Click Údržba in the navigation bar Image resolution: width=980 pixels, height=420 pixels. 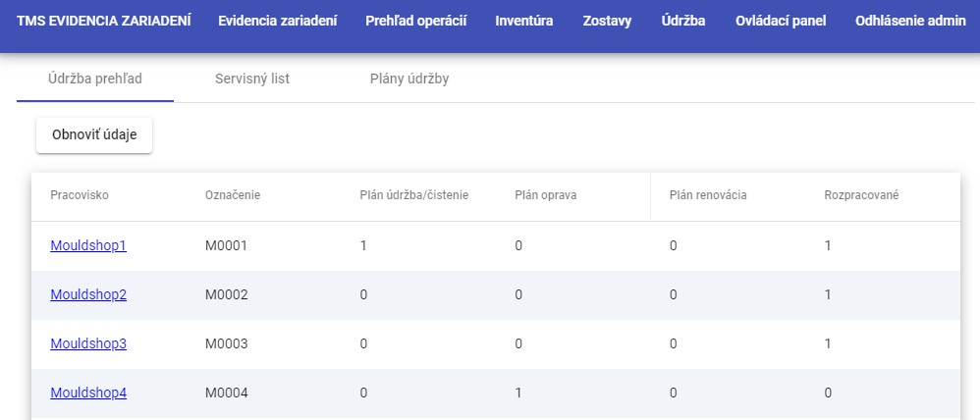click(x=683, y=21)
